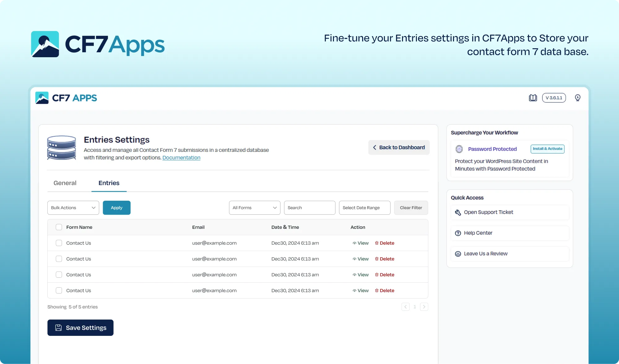This screenshot has width=619, height=364.
Task: View the first Contact Us entry
Action: pyautogui.click(x=361, y=243)
